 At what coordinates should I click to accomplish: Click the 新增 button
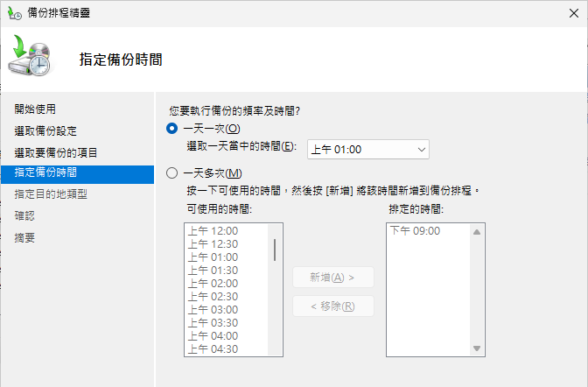tap(332, 278)
